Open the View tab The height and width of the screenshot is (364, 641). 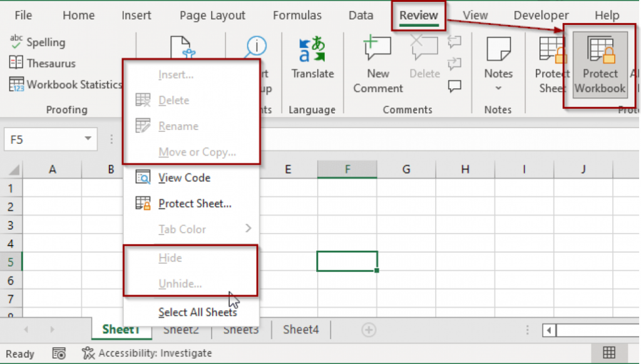[x=475, y=15]
